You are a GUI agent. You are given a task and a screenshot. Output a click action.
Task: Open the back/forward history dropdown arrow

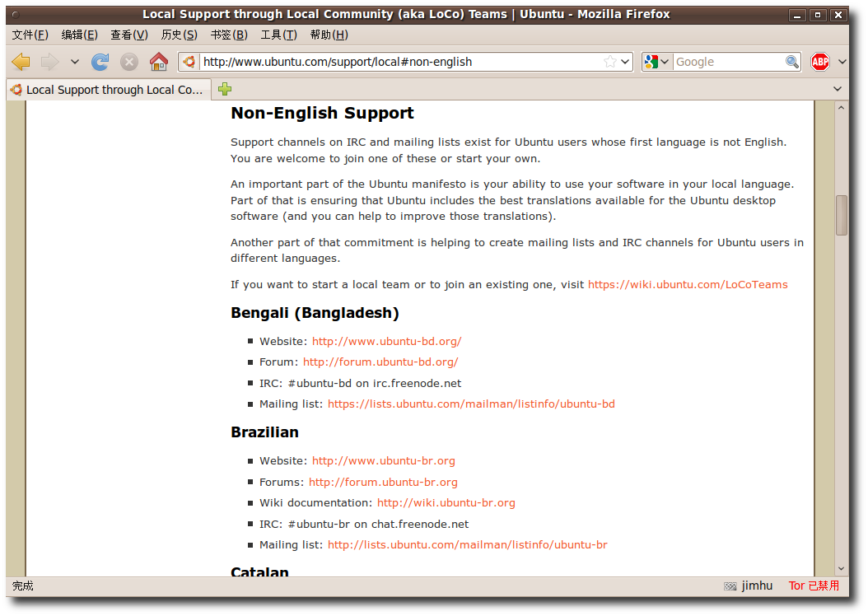(75, 62)
